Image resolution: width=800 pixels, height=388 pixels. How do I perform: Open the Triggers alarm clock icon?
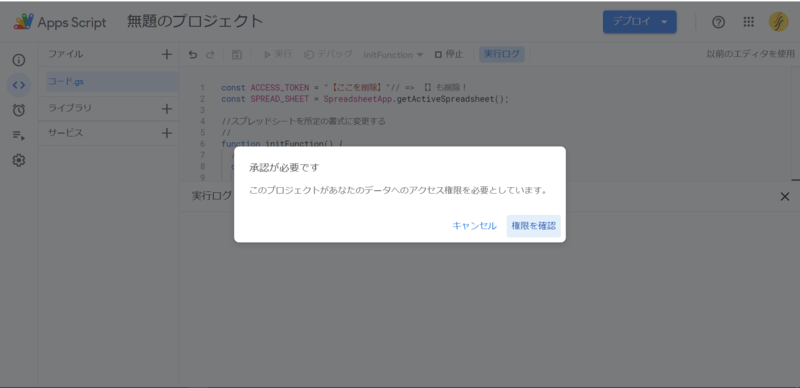[x=19, y=110]
